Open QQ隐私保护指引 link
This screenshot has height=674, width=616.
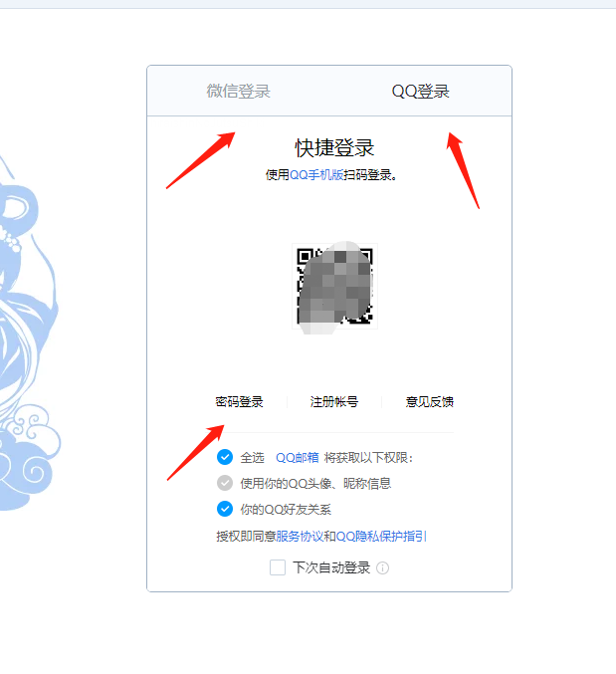[x=381, y=536]
